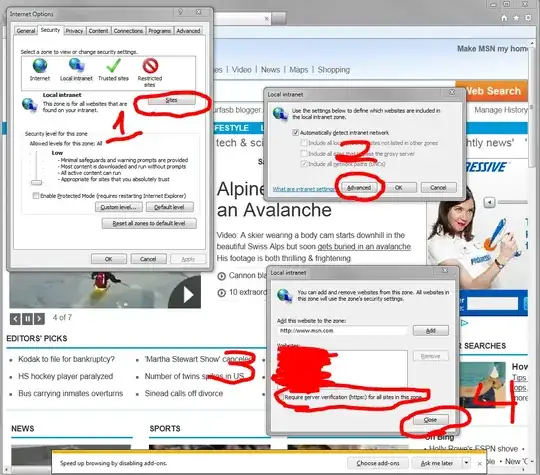Click OK in Local intranet settings dialog
Screen dimensions: 540x475
pos(398,187)
